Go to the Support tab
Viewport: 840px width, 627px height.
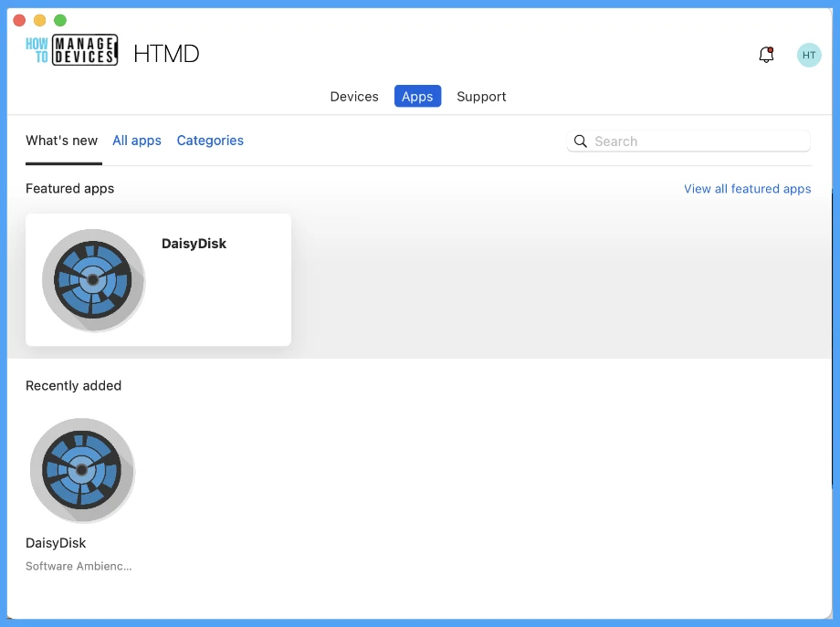(481, 97)
